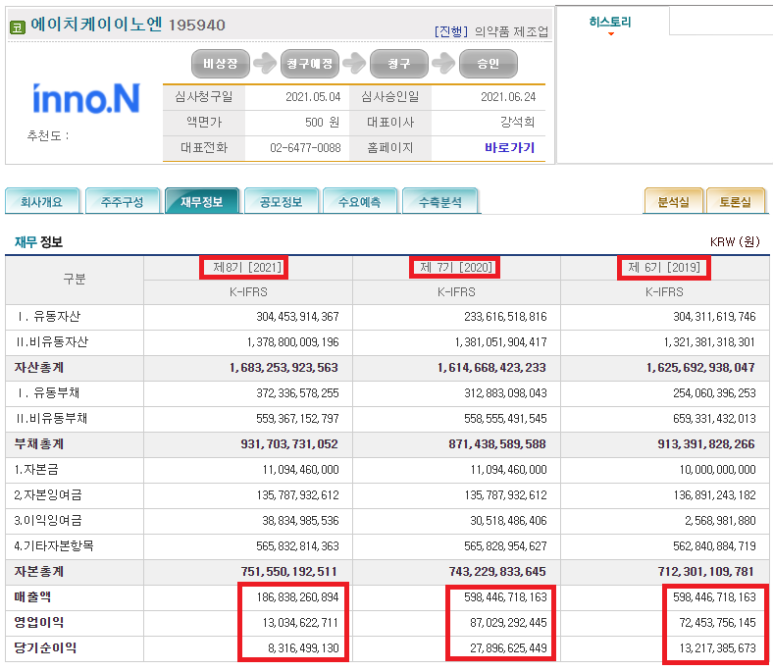This screenshot has width=773, height=671.
Task: Click the 부채총계 row label
Action: [39, 444]
